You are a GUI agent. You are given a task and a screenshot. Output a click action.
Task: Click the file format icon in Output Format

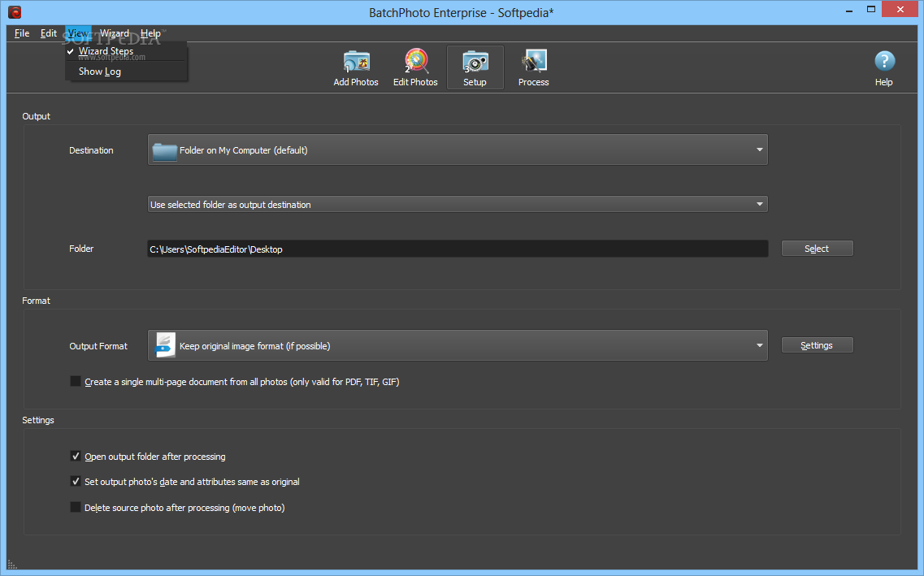point(164,346)
